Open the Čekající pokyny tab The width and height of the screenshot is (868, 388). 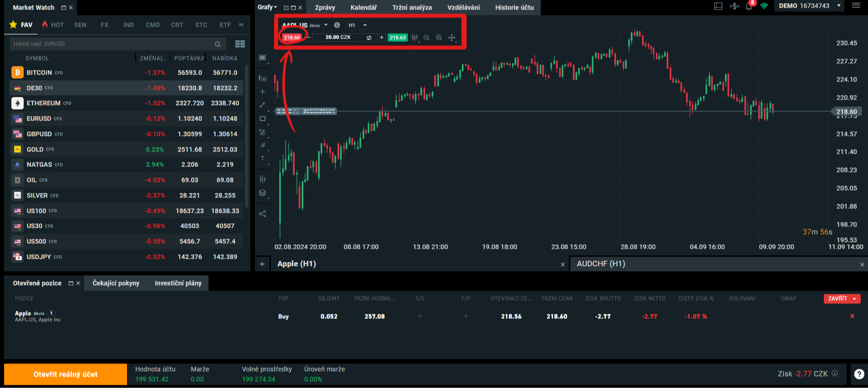pyautogui.click(x=116, y=283)
